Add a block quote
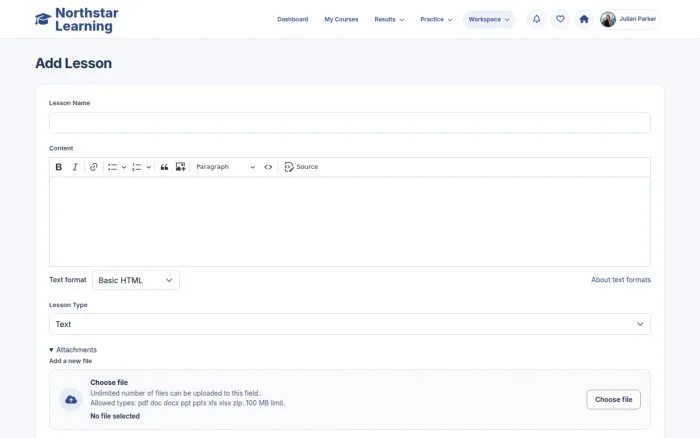The width and height of the screenshot is (700, 438). (x=164, y=167)
